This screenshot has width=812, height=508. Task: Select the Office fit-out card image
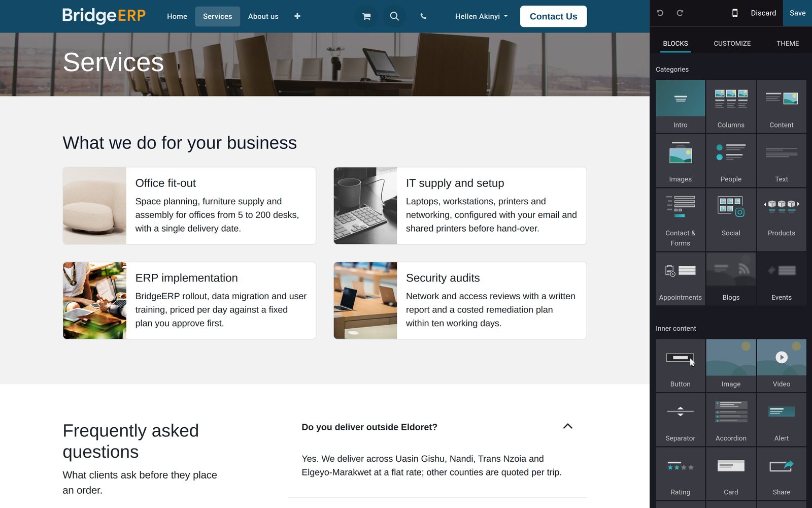[94, 206]
